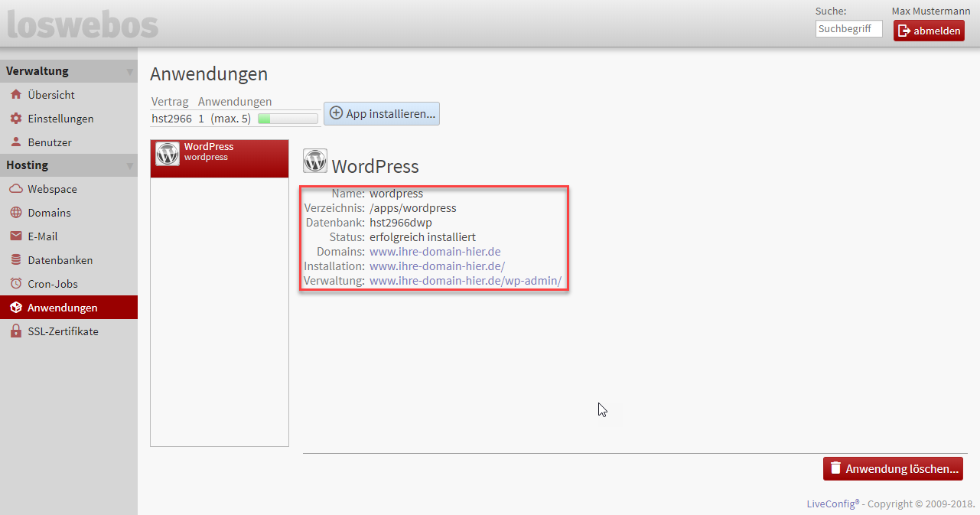Image resolution: width=980 pixels, height=515 pixels.
Task: Click the clock icon beside Cron-Jobs
Action: (15, 284)
